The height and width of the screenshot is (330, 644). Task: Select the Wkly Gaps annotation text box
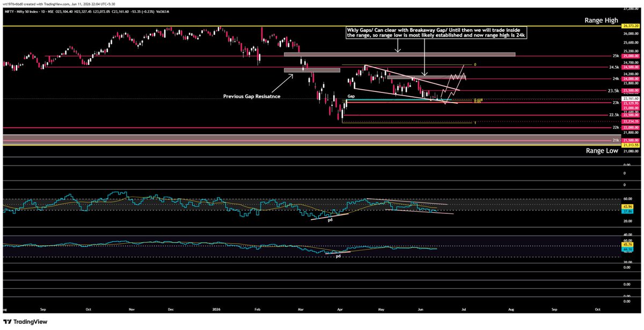tap(436, 33)
